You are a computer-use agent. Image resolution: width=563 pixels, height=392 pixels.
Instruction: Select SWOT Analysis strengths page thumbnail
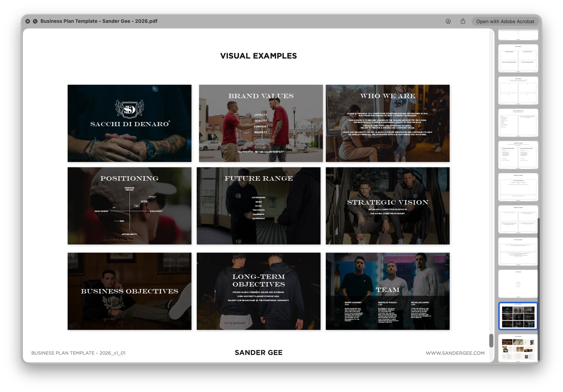[x=518, y=58]
